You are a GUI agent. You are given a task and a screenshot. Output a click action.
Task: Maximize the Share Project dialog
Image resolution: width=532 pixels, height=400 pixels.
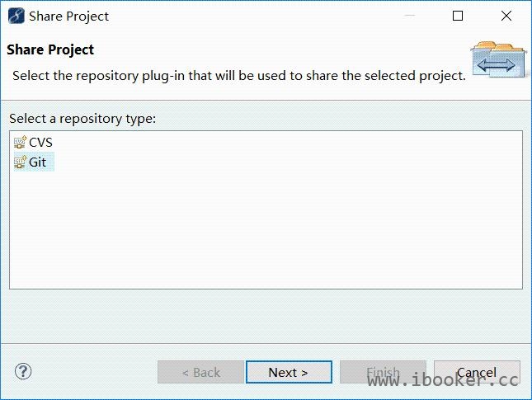pos(458,16)
